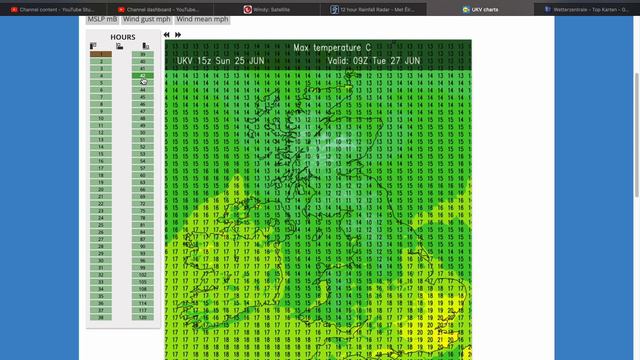Step forward one frame with forward arrows

point(178,35)
